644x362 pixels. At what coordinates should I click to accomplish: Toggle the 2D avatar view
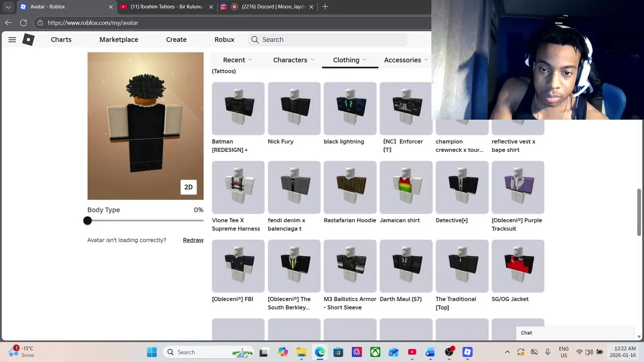[189, 187]
